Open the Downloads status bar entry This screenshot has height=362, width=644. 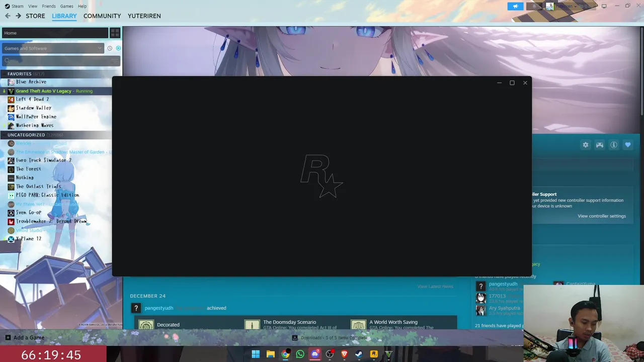330,338
